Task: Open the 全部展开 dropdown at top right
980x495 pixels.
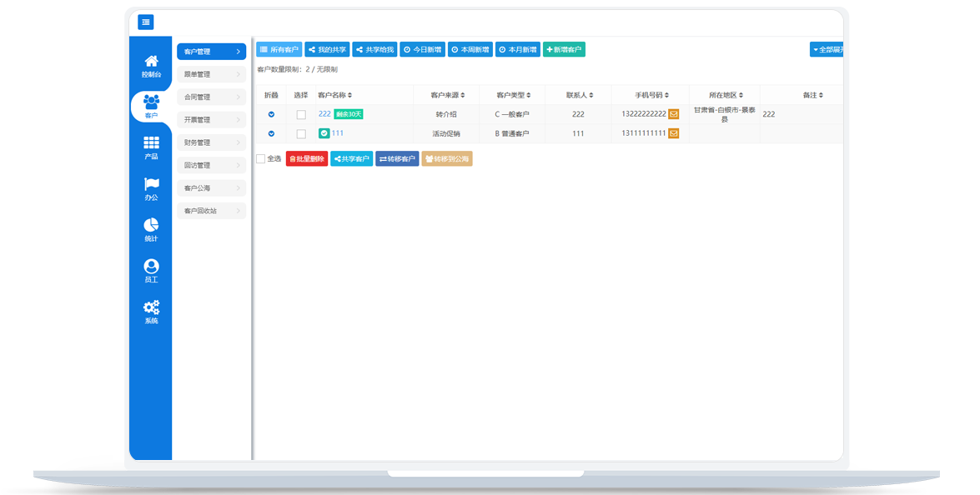Action: (827, 50)
